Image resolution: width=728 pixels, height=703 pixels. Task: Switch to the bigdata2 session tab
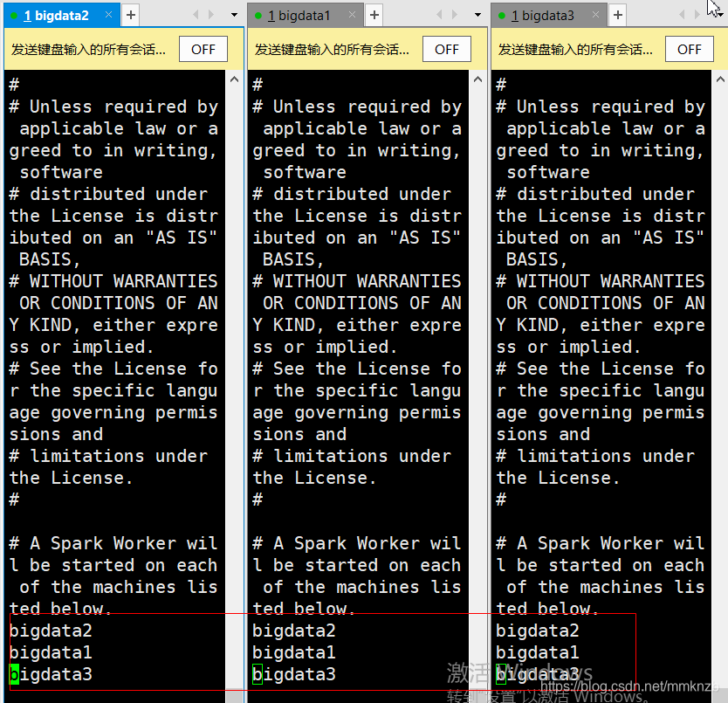pos(61,16)
